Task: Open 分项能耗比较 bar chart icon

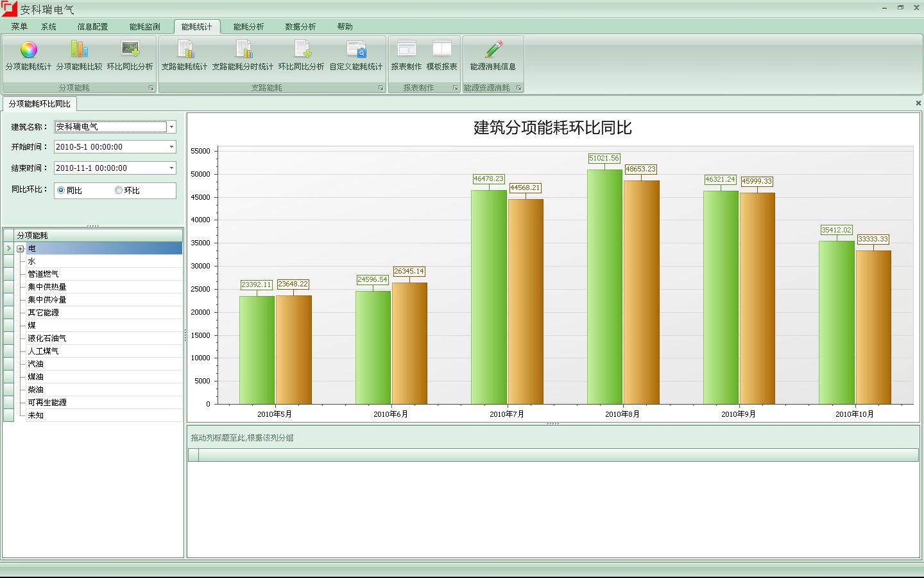Action: pyautogui.click(x=79, y=49)
